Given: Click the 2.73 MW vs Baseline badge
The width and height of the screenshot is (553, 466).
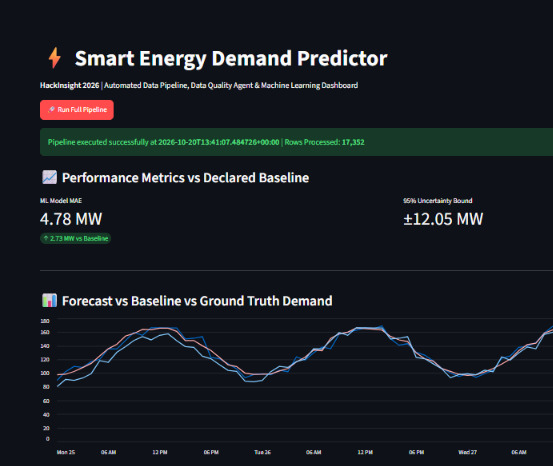Looking at the screenshot, I should click(x=75, y=238).
